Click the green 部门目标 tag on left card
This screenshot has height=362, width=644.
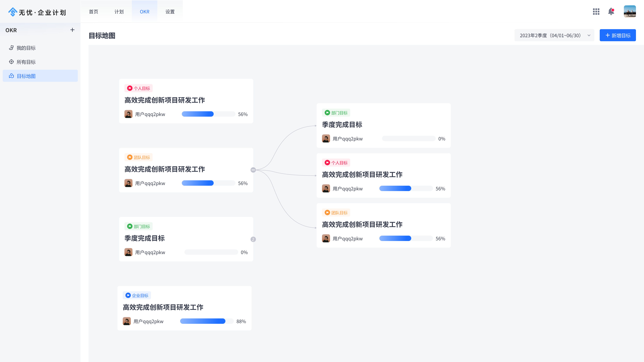point(139,226)
